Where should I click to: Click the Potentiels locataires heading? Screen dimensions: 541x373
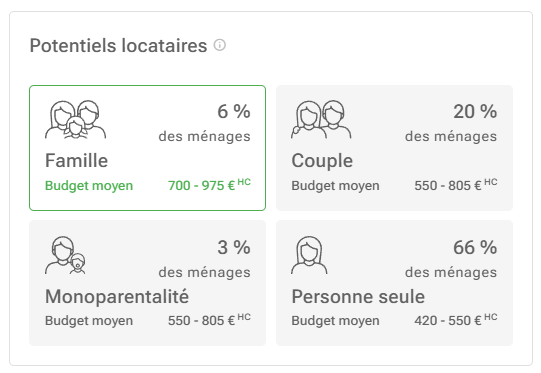118,46
